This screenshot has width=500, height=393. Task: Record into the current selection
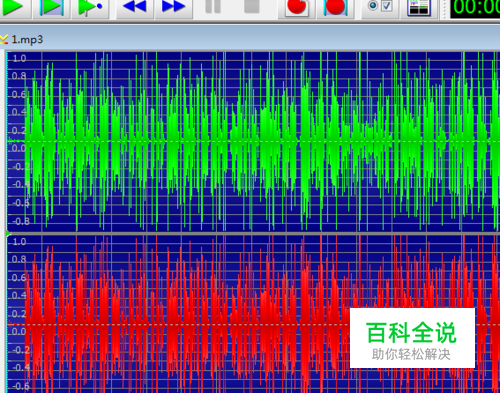click(x=335, y=7)
